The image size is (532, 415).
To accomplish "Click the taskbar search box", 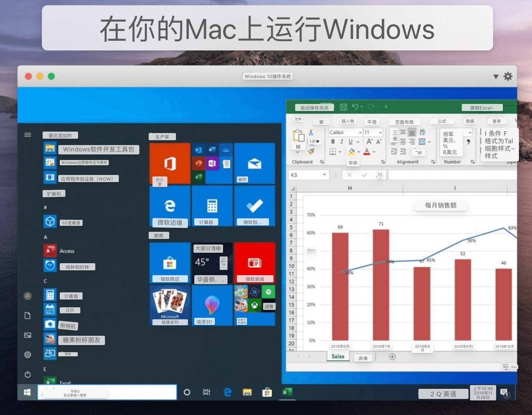I will (x=107, y=392).
